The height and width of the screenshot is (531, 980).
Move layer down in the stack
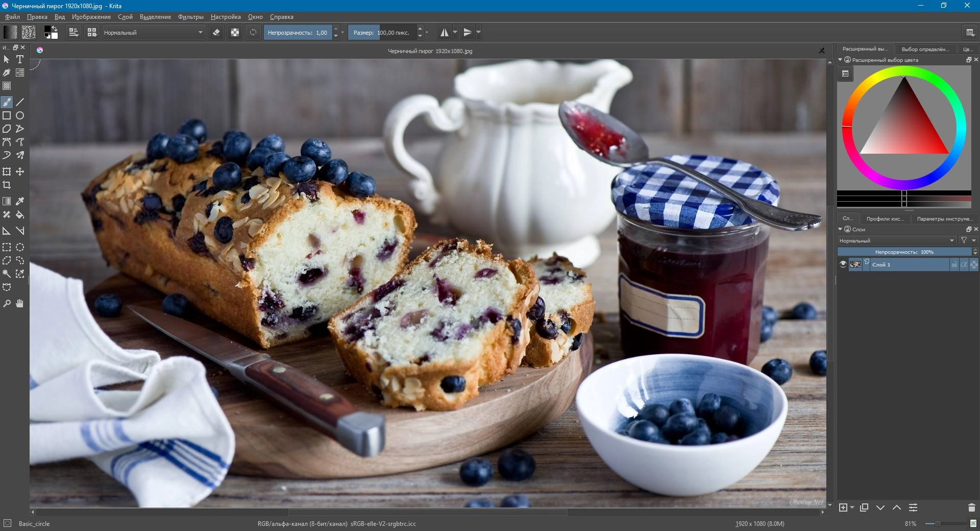880,508
